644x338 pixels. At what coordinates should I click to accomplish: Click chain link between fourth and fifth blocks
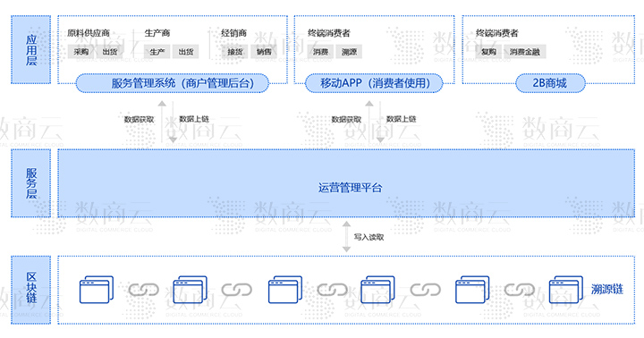tap(426, 290)
